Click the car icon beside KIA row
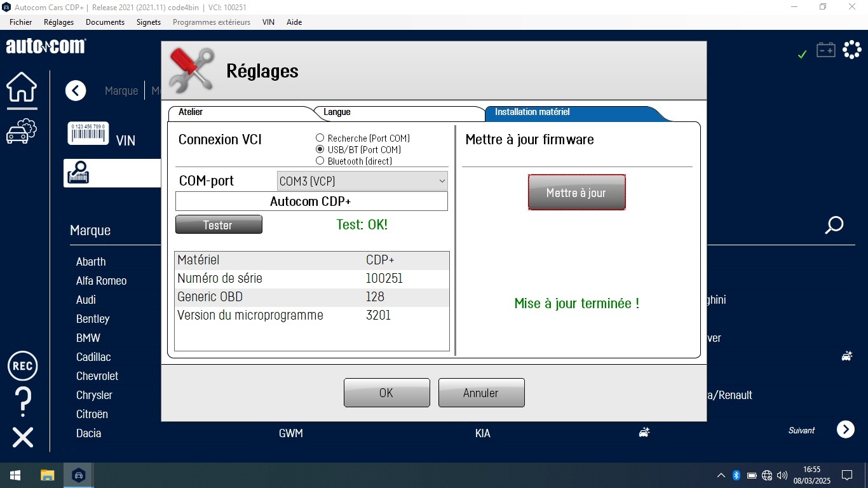 point(644,433)
